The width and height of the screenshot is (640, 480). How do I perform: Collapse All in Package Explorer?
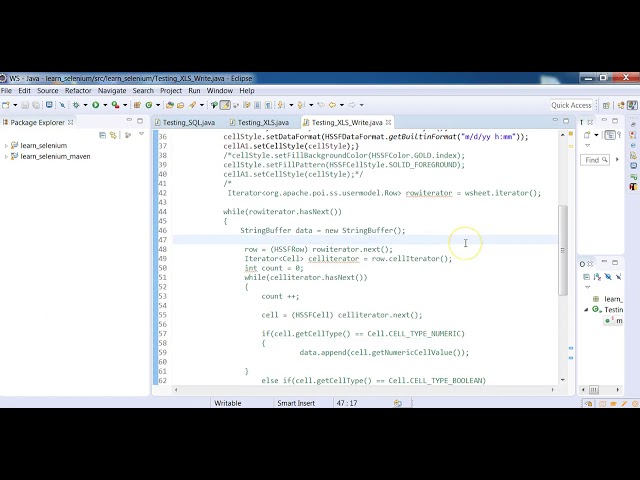[x=102, y=135]
